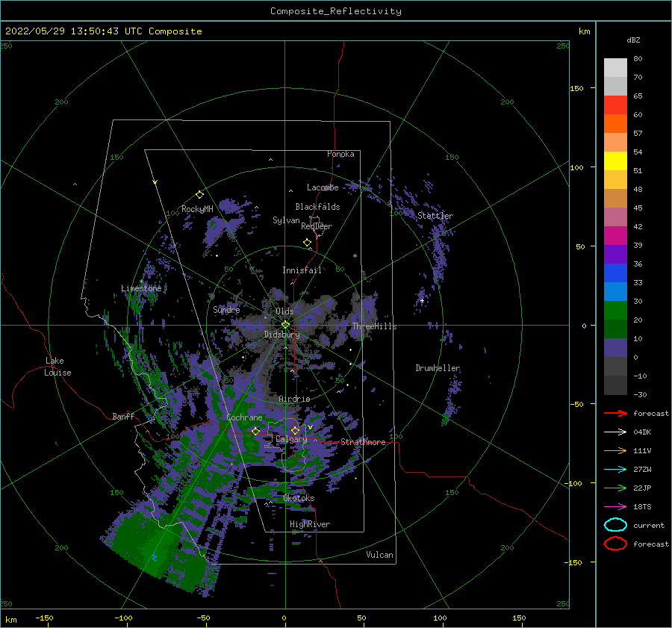
Task: Click the red 'forecast' ellipse icon
Action: 615,544
